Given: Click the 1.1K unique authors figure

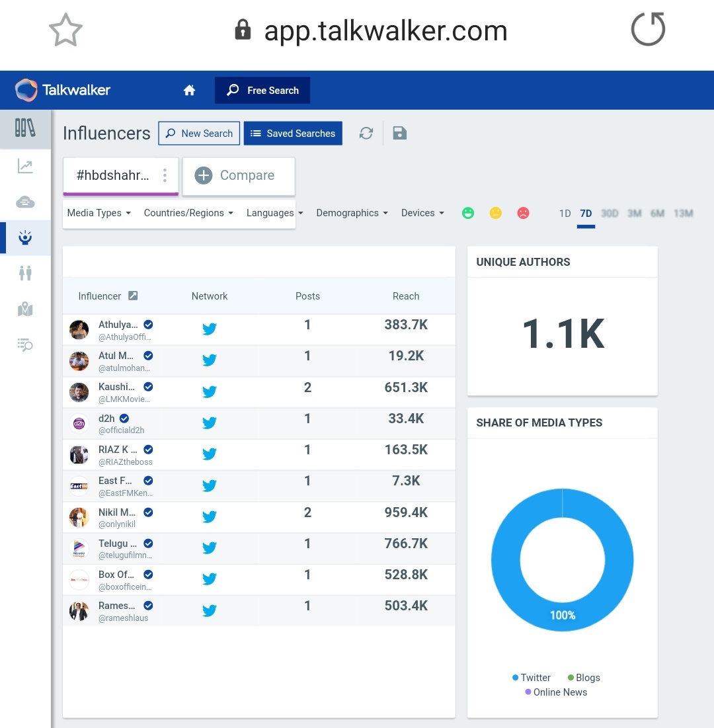Looking at the screenshot, I should click(563, 334).
